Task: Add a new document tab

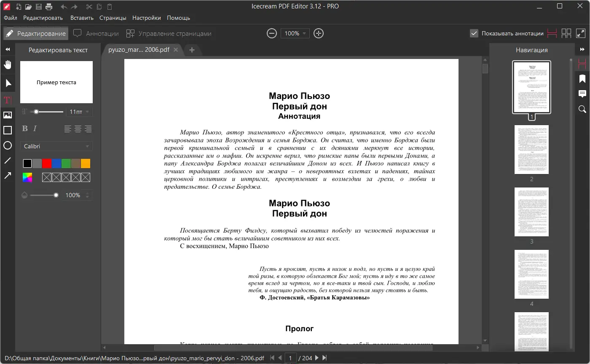Action: coord(192,50)
